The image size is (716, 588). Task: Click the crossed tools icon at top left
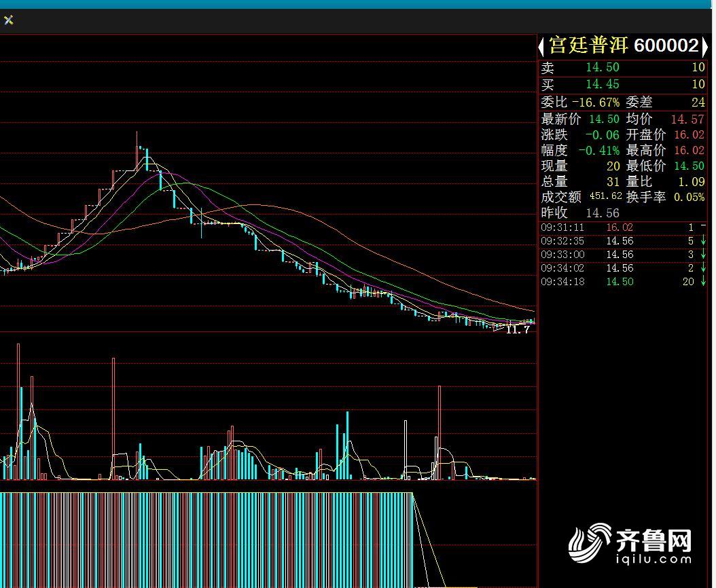click(x=8, y=20)
